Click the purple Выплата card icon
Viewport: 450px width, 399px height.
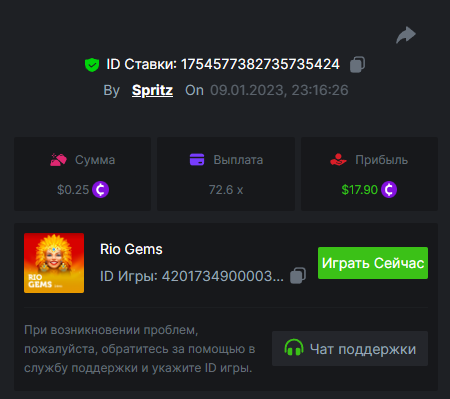197,159
